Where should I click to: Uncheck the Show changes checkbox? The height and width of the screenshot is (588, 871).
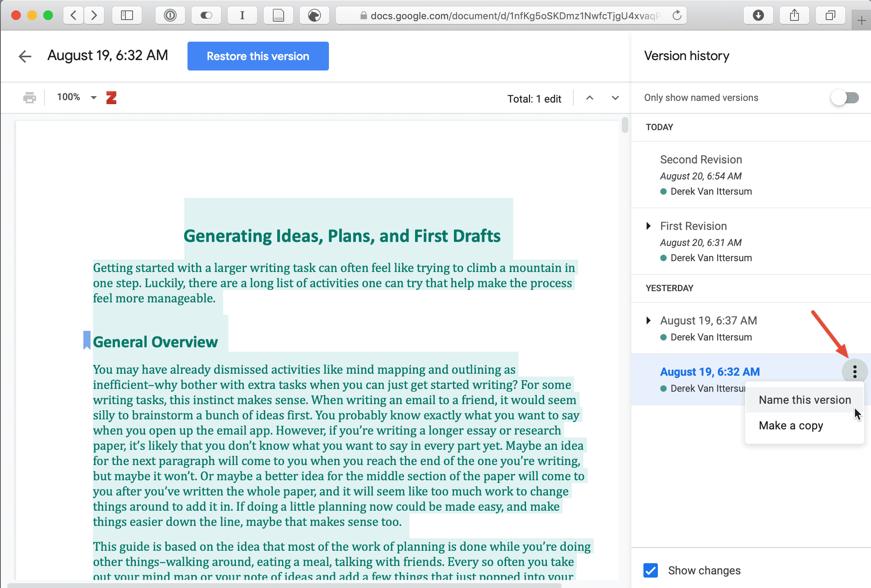pyautogui.click(x=651, y=570)
